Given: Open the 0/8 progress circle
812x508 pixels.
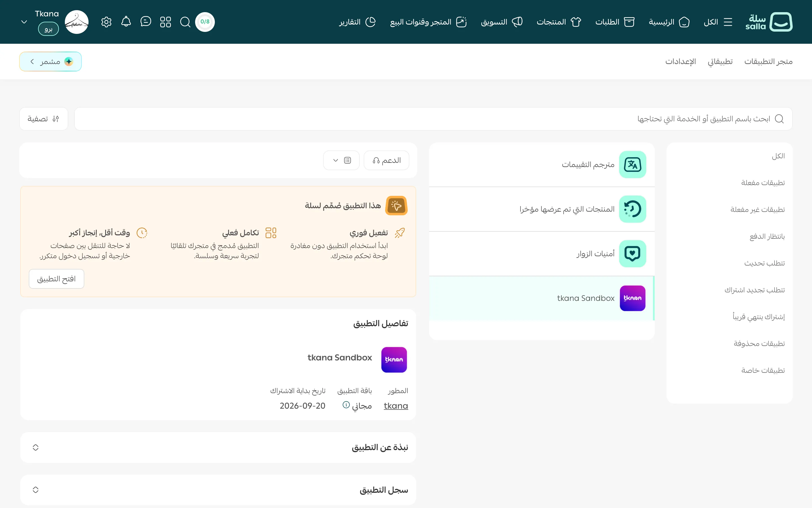Looking at the screenshot, I should tap(205, 22).
